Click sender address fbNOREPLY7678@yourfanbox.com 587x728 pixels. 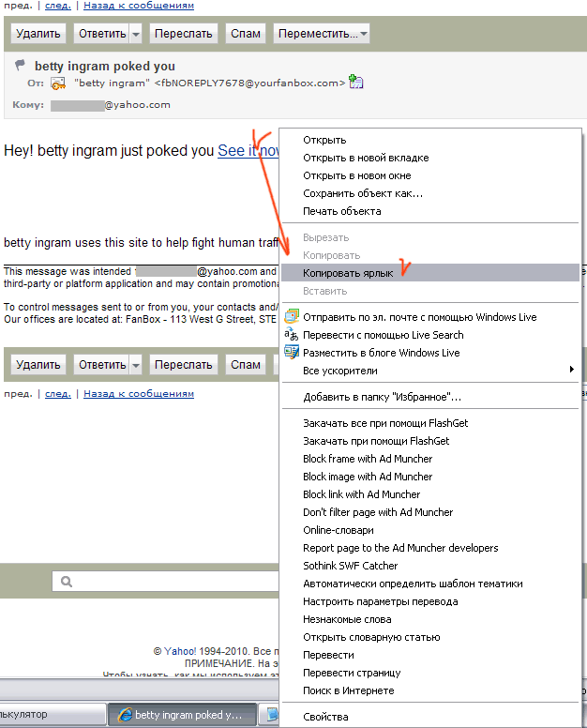coord(249,83)
